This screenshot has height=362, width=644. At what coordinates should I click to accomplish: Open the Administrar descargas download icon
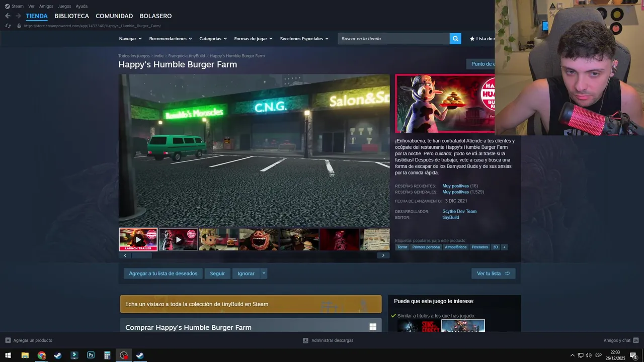[x=305, y=340]
